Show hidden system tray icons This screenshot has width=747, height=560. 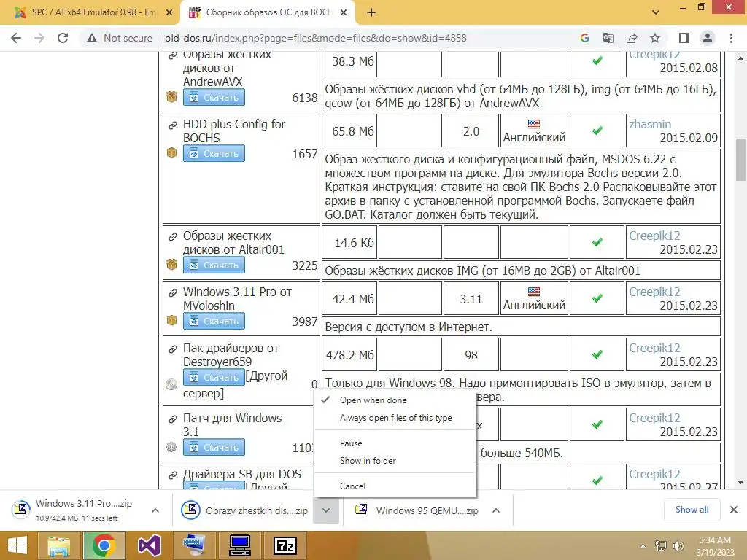[643, 546]
